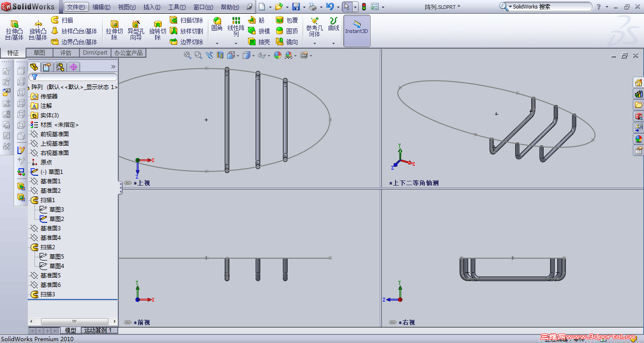
Task: Open the SolidWorks Resources home icon tab
Action: [x=639, y=82]
